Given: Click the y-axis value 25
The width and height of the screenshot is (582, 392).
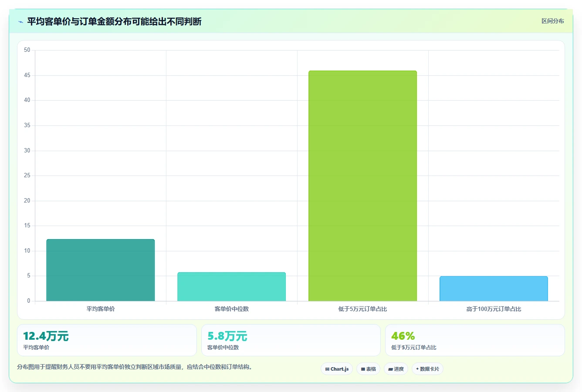Looking at the screenshot, I should click(x=27, y=176).
